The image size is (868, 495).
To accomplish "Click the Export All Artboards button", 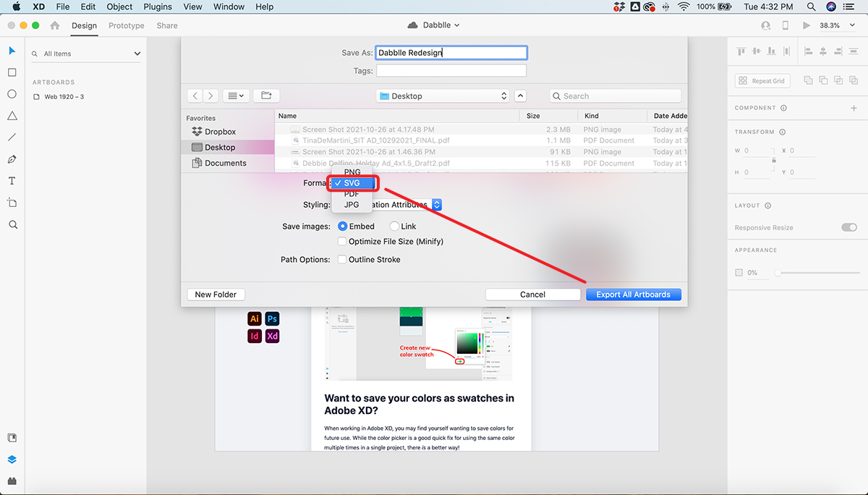I will (x=633, y=295).
